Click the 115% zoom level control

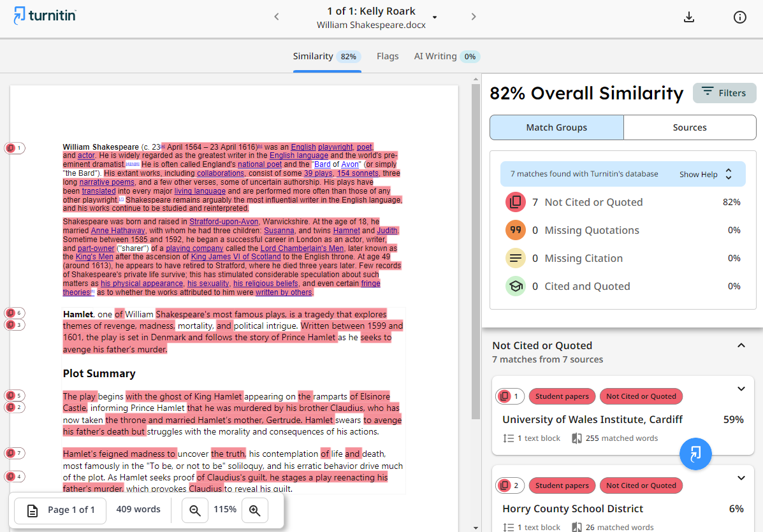[x=224, y=510]
